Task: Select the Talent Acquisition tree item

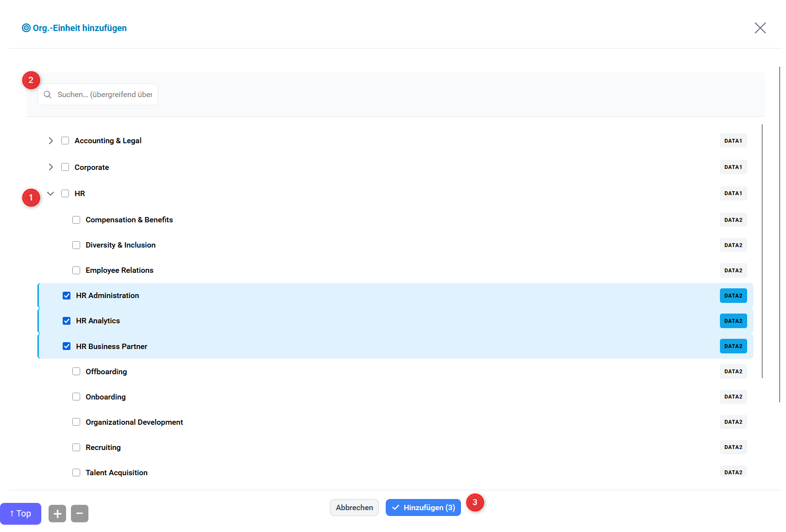Action: pyautogui.click(x=116, y=472)
